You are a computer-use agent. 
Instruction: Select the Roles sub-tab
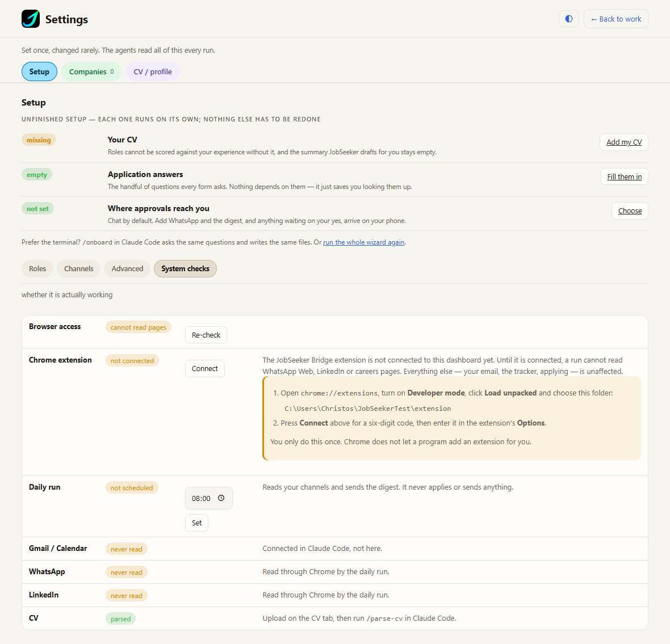(x=37, y=268)
